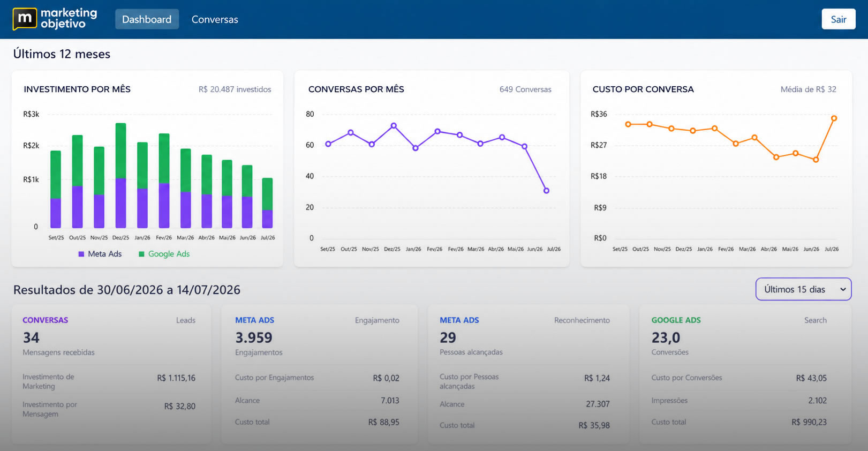
Task: Click the '7.013' reach value
Action: tap(390, 401)
